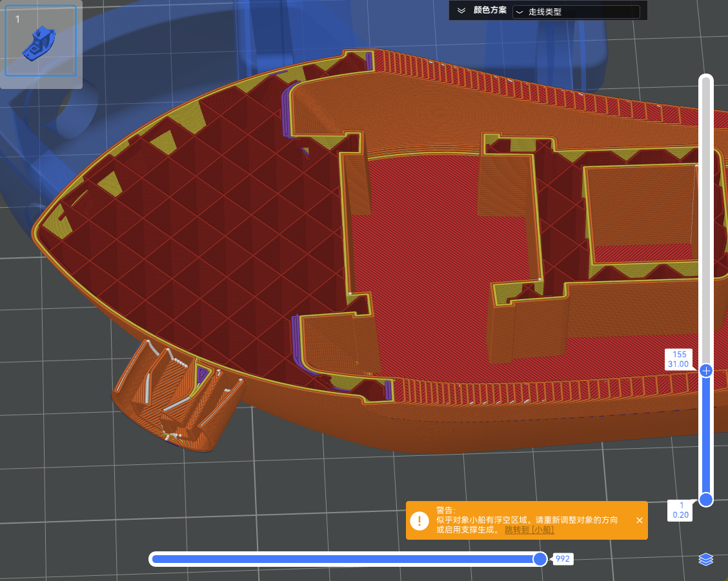Follow the 跳转到 [小船] link
Screen dimensions: 728x581
529,530
